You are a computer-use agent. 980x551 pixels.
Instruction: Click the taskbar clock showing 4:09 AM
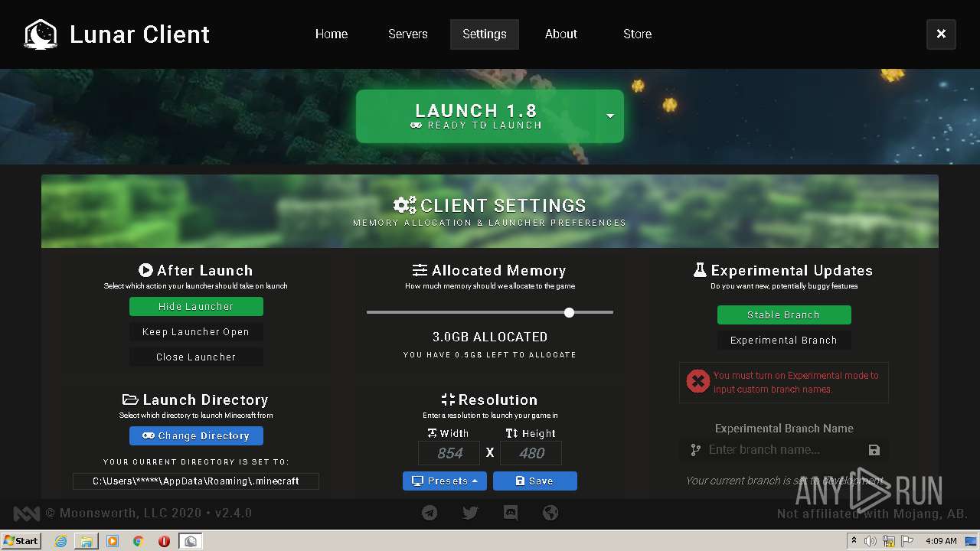[x=941, y=541]
